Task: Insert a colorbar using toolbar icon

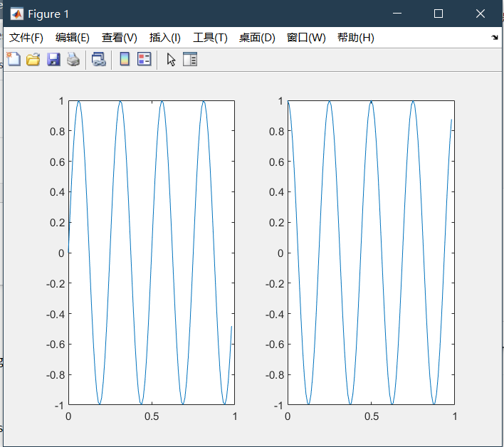Action: (125, 60)
